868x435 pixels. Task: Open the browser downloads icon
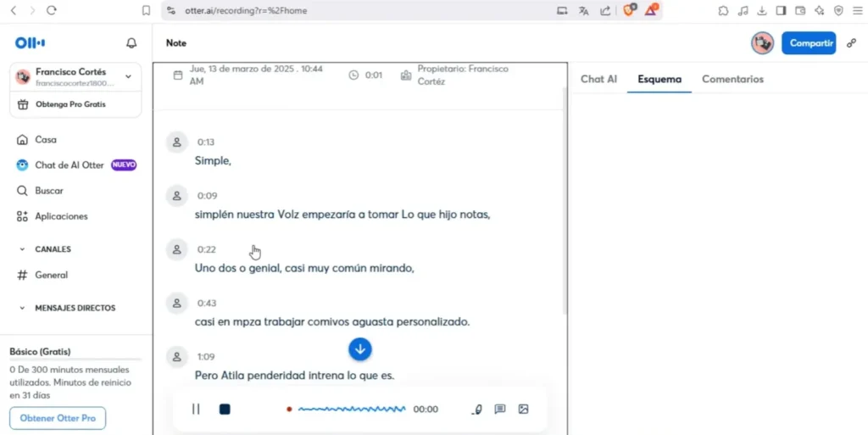(x=762, y=10)
